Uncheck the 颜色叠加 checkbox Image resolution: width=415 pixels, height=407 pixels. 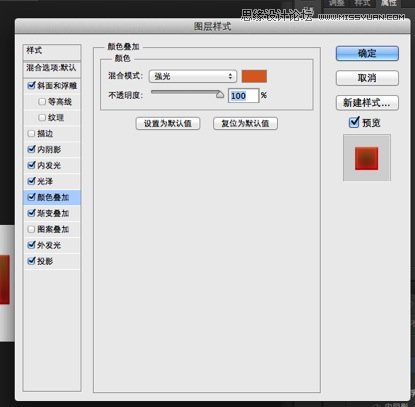tap(31, 197)
